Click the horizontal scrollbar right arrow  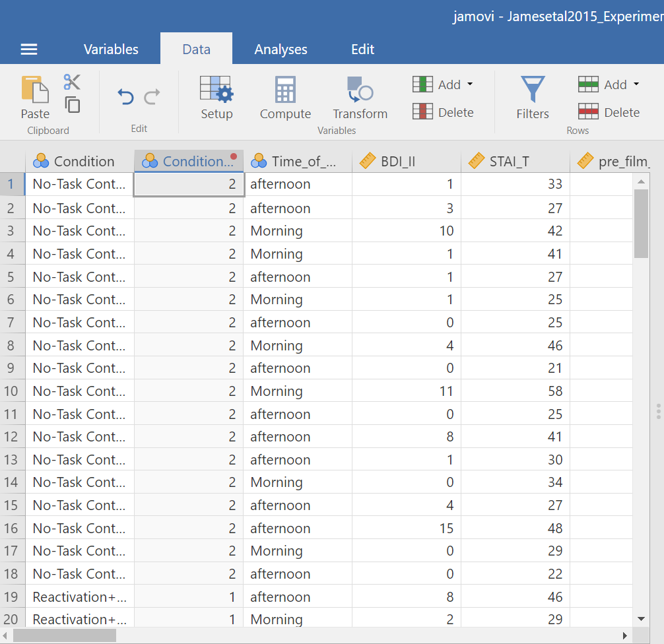coord(624,635)
